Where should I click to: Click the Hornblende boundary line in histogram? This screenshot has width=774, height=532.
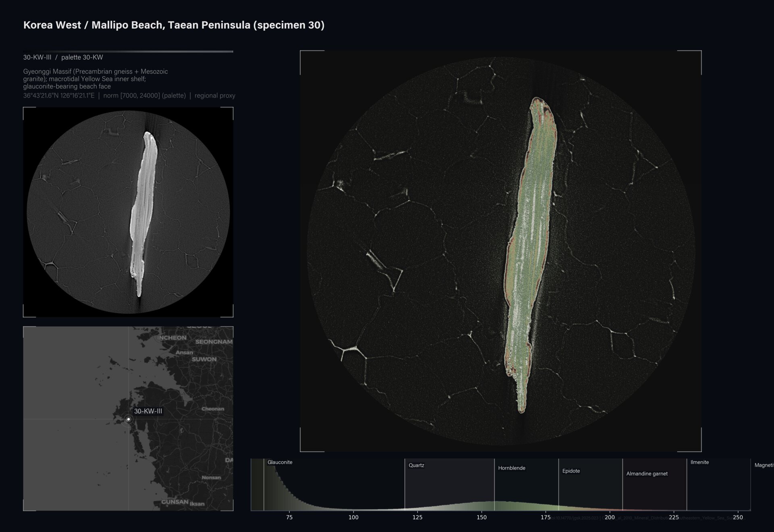pyautogui.click(x=494, y=484)
